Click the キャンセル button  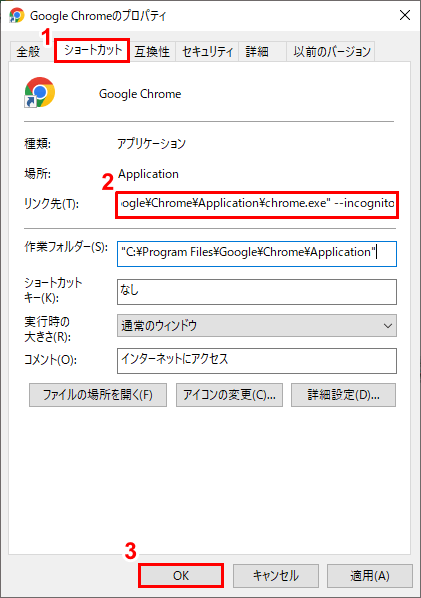(x=276, y=575)
